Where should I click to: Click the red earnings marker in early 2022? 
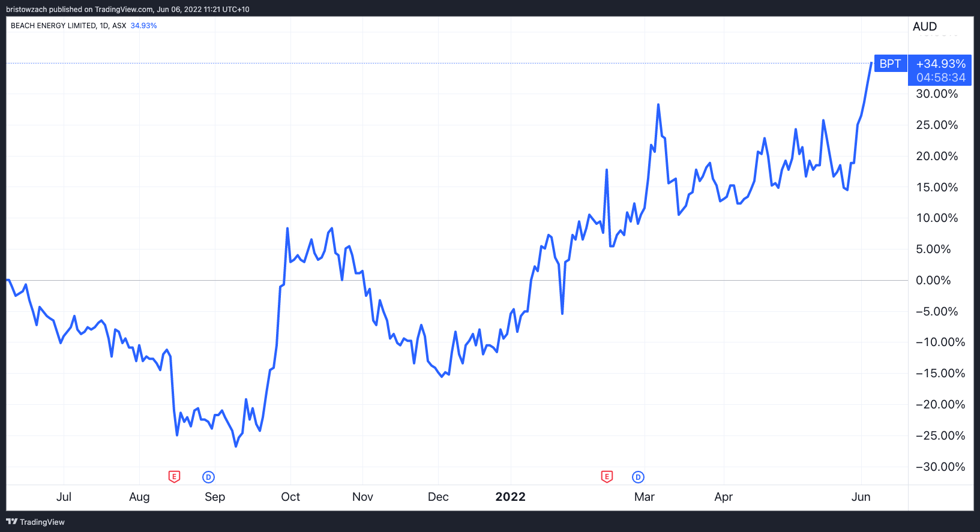coord(607,477)
